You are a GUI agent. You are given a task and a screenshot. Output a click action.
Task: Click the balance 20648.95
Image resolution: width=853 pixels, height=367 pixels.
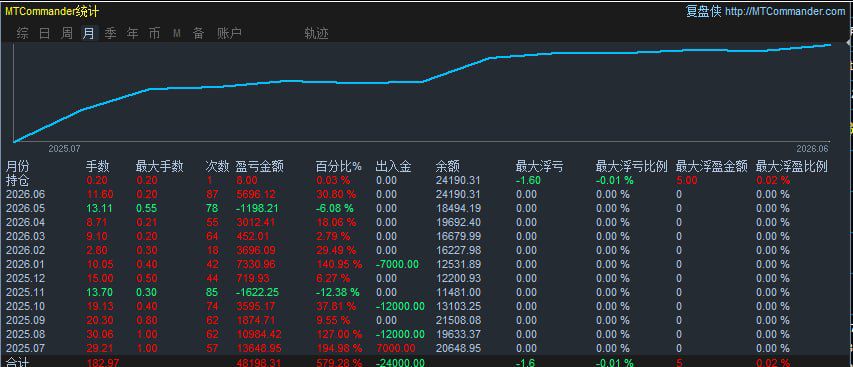(x=458, y=348)
